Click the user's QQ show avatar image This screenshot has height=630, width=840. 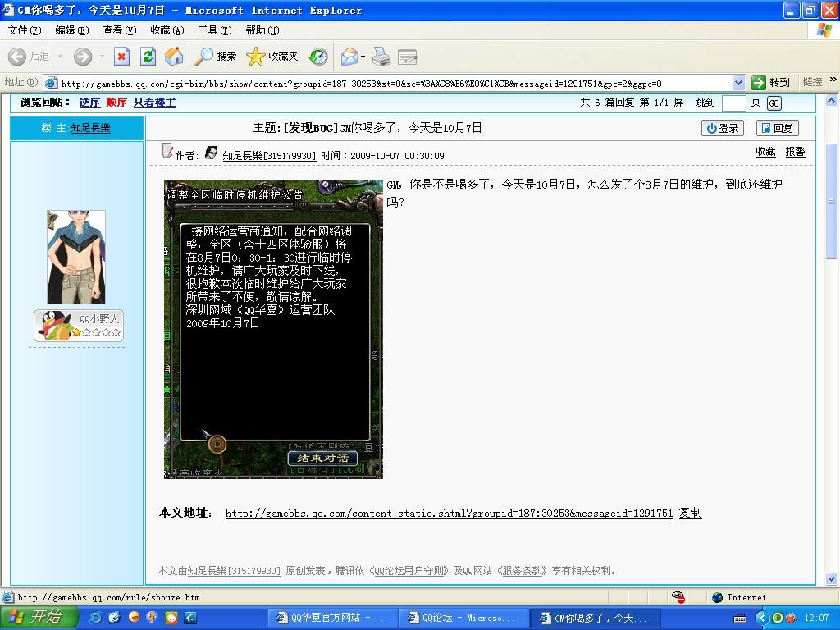pyautogui.click(x=76, y=257)
